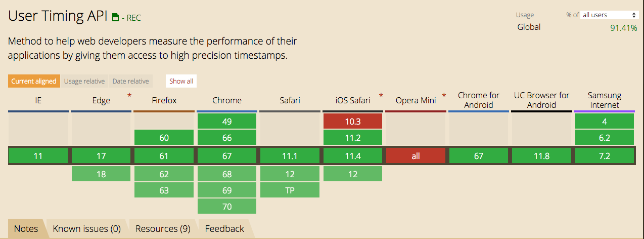Screen dimensions: 644x239
Task: Click the Samsung Internet 7.2 cell
Action: pyautogui.click(x=605, y=156)
